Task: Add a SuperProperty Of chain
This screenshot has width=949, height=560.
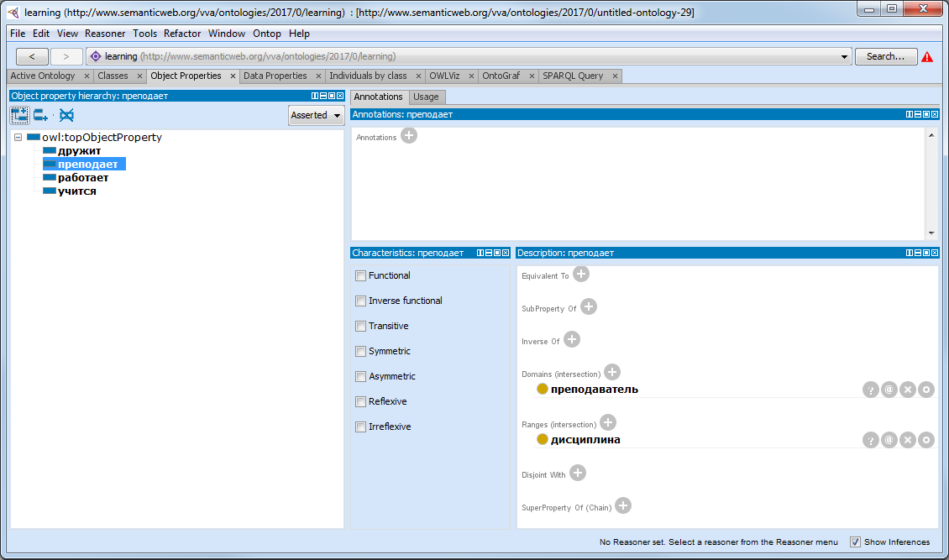Action: [x=622, y=506]
